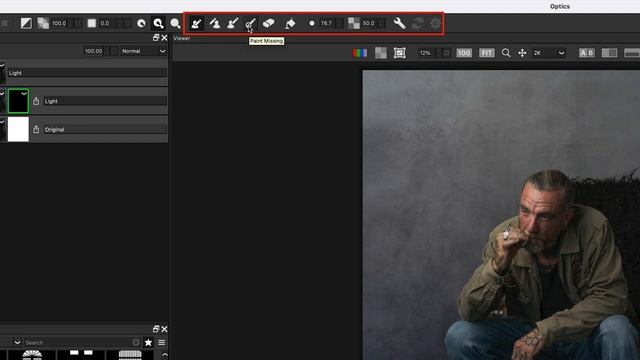
Task: Fit the image in the viewer
Action: pos(487,53)
